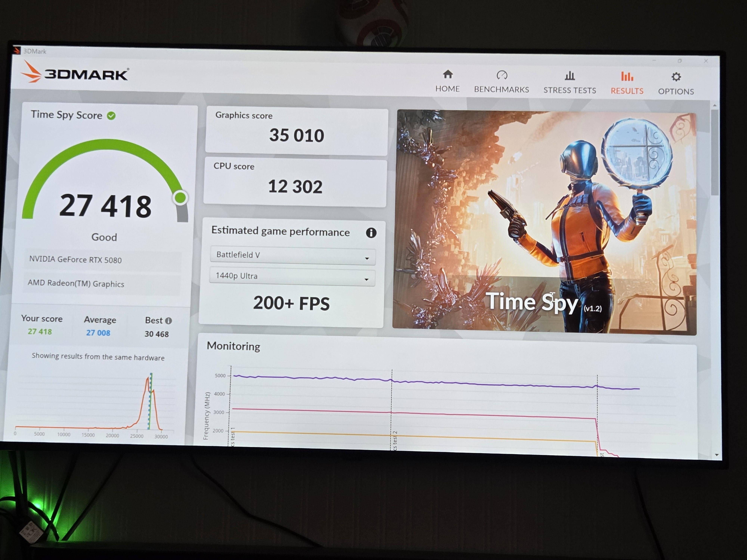Click the CPU score value 12 302

(x=295, y=187)
